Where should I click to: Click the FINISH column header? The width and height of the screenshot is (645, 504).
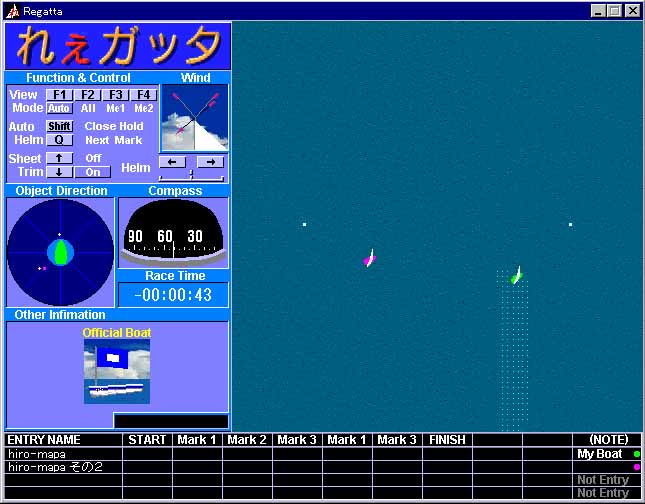pyautogui.click(x=447, y=440)
